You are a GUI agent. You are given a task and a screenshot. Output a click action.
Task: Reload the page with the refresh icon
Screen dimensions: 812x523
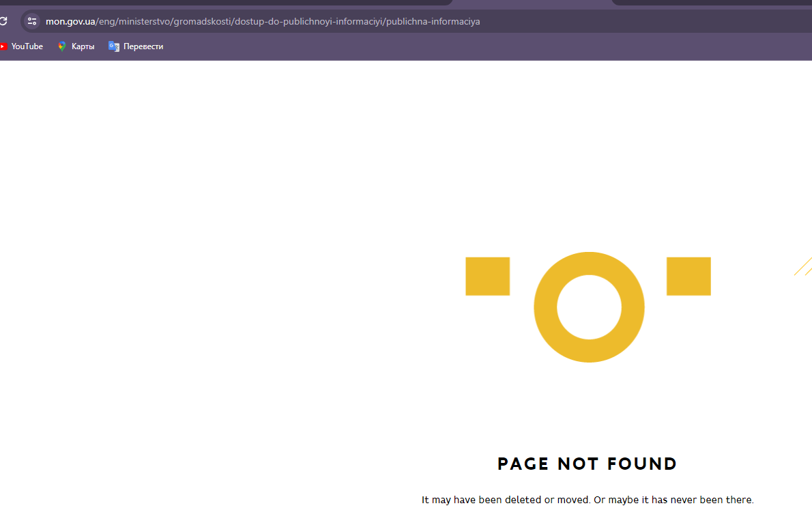3,21
